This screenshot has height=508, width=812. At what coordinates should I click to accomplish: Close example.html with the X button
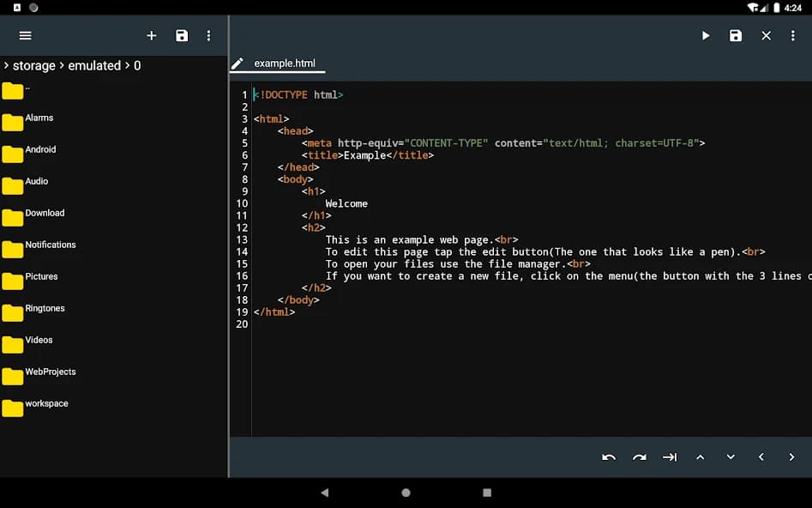coord(766,35)
